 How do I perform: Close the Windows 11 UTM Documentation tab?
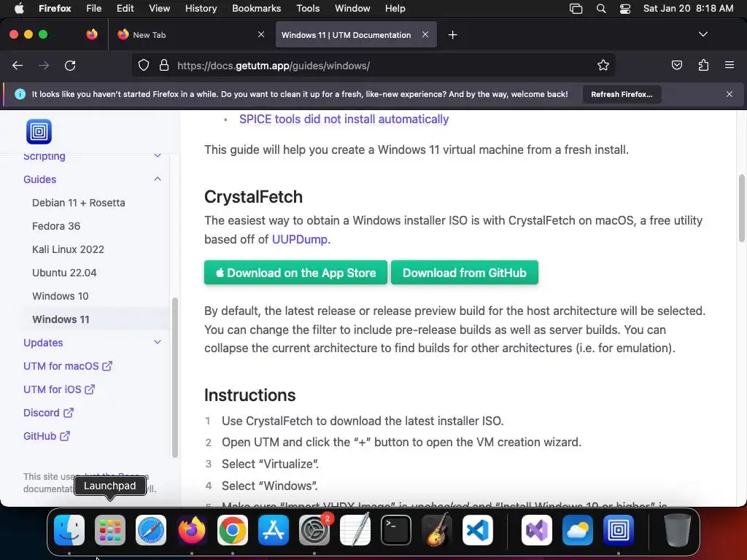pos(425,34)
